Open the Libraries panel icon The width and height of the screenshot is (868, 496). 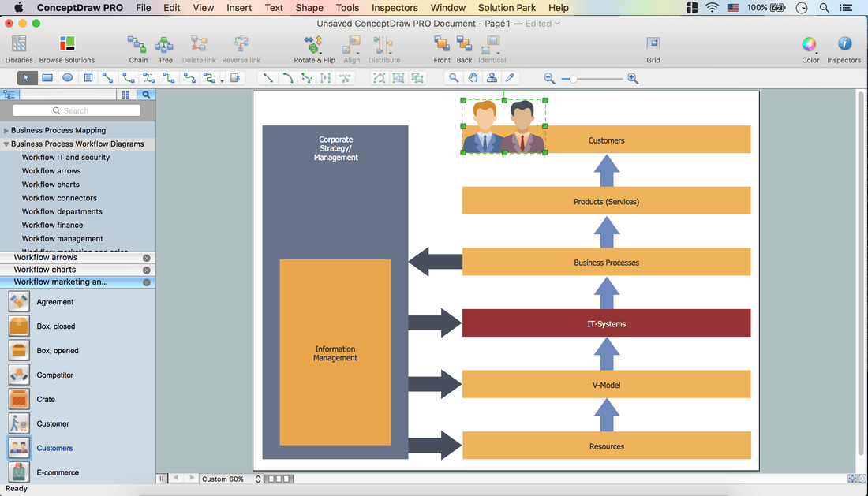point(19,44)
